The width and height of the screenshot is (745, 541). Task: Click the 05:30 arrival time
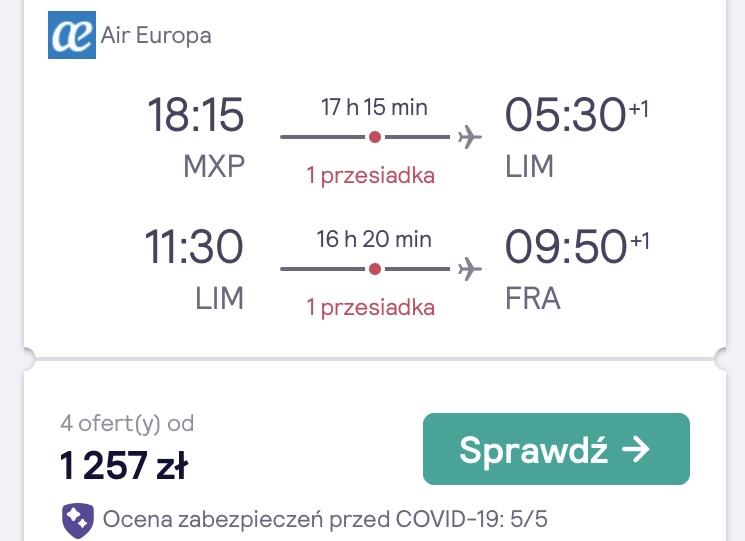565,114
